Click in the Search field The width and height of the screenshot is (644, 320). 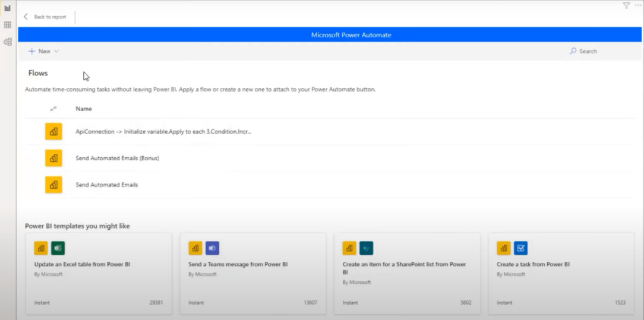(x=588, y=51)
